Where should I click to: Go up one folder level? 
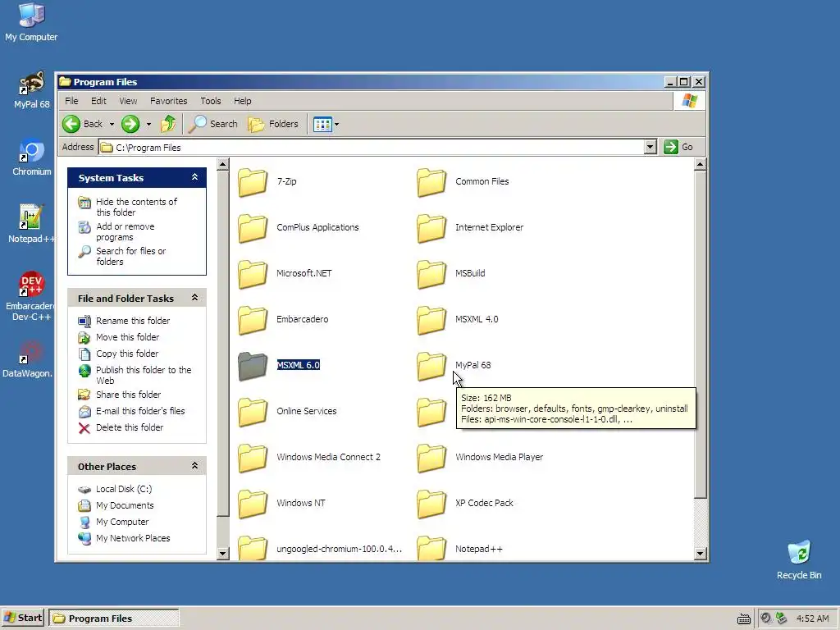pos(168,124)
